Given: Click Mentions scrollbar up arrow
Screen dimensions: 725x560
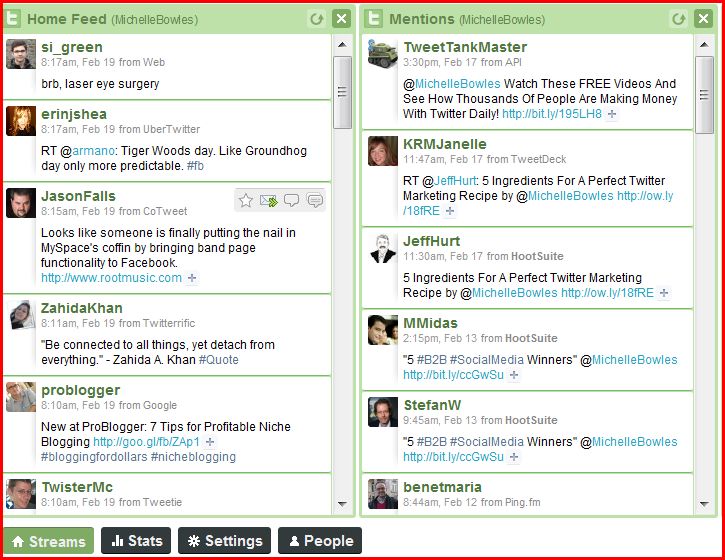Looking at the screenshot, I should pyautogui.click(x=704, y=45).
